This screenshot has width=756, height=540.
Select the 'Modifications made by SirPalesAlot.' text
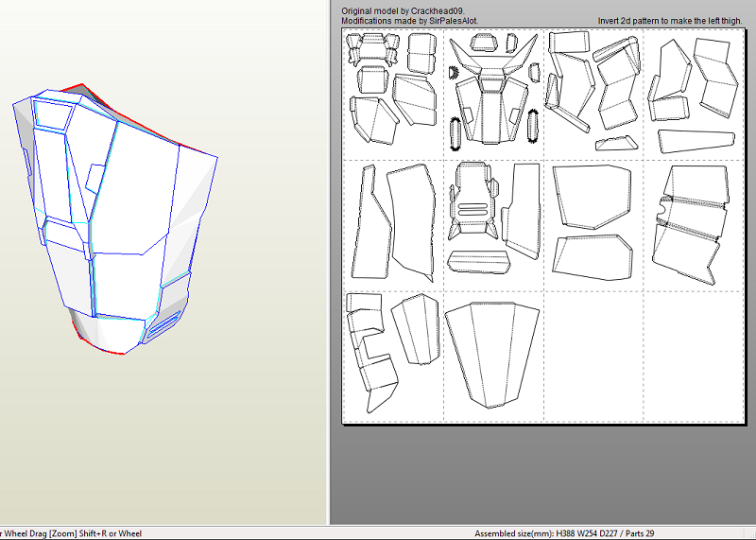point(410,21)
